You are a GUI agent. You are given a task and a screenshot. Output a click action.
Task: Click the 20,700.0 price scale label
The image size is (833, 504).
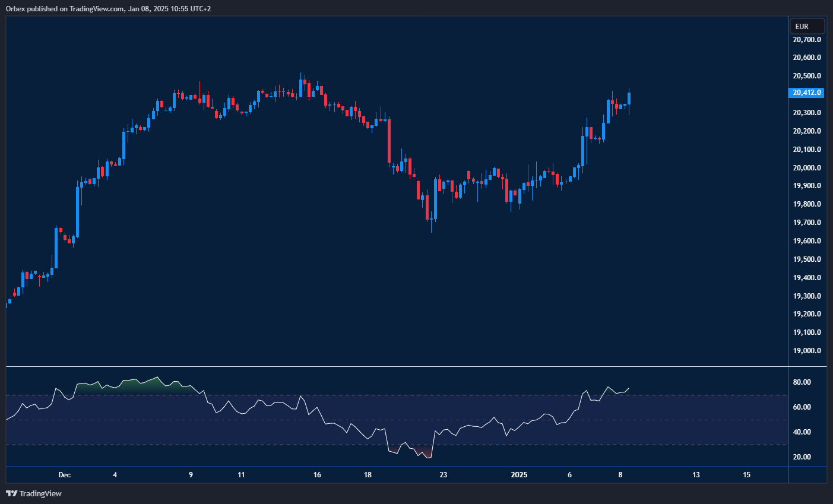[807, 40]
